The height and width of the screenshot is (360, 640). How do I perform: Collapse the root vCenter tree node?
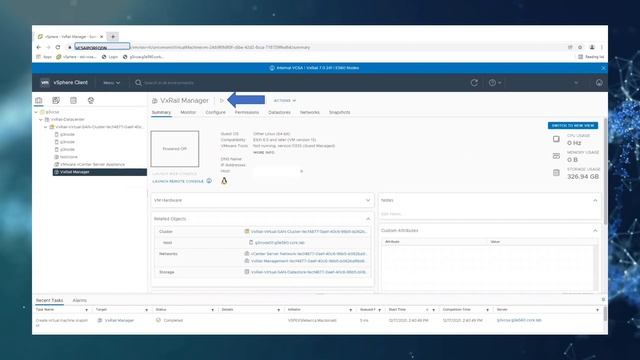coord(36,112)
